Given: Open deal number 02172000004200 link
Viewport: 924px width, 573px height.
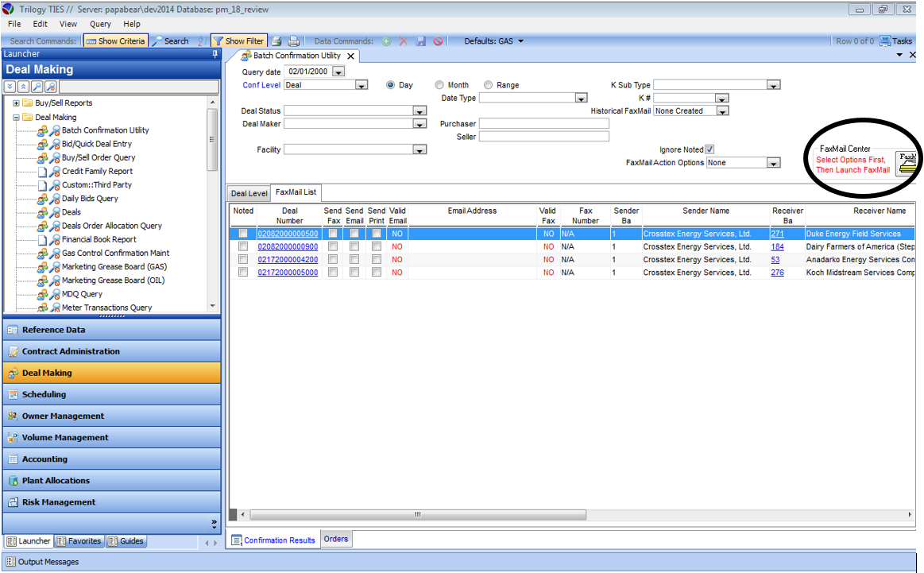Looking at the screenshot, I should [287, 260].
